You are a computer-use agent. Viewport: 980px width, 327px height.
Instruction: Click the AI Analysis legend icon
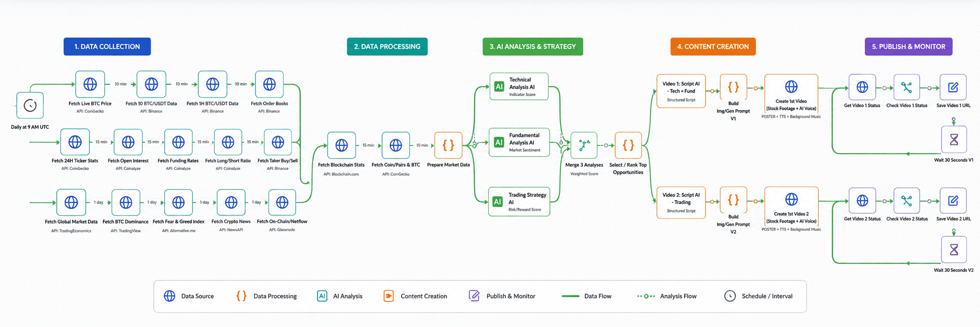(322, 296)
